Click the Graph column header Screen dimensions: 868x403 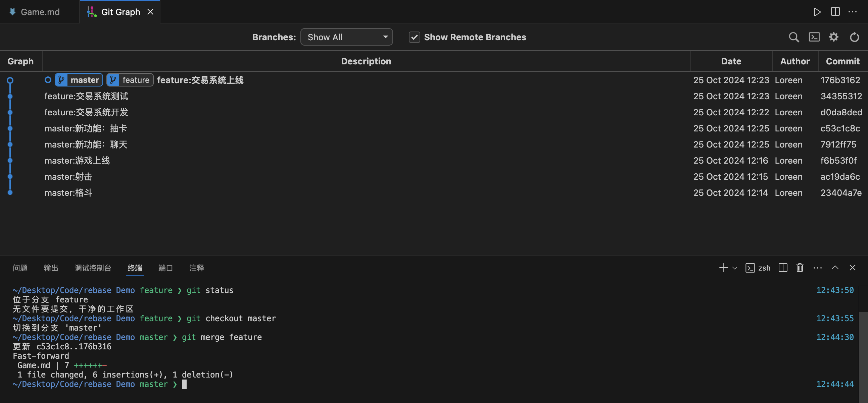[x=20, y=61]
